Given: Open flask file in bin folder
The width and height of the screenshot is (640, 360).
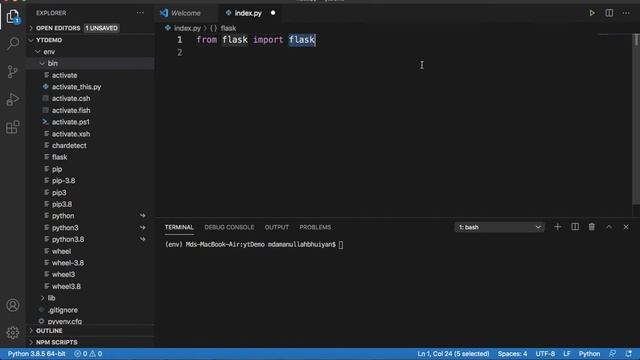Looking at the screenshot, I should click(60, 157).
